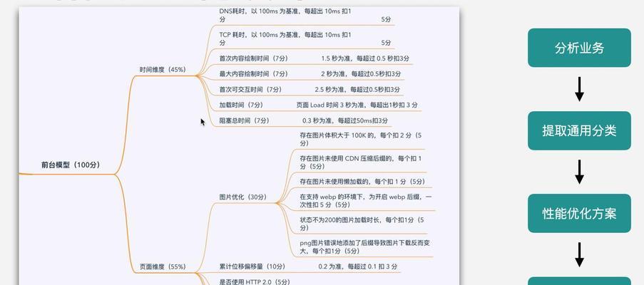
Task: Select the 首次内容绘制时间（7分）node
Action: pyautogui.click(x=253, y=58)
